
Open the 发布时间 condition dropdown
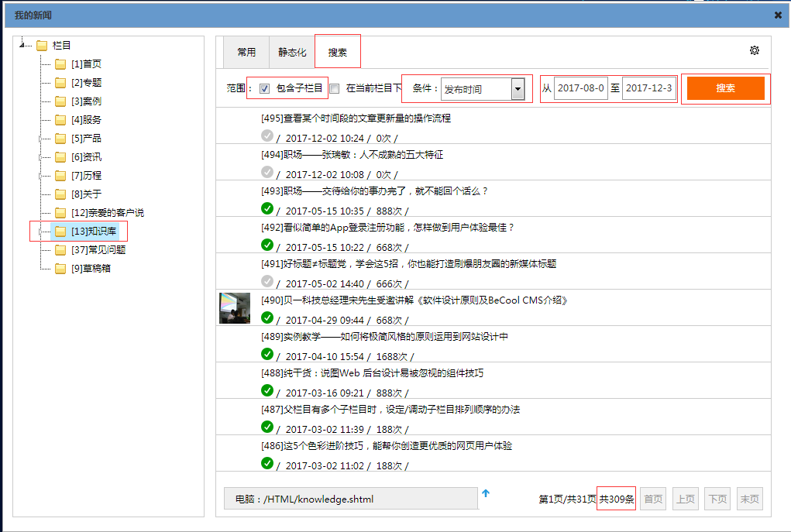click(x=518, y=89)
